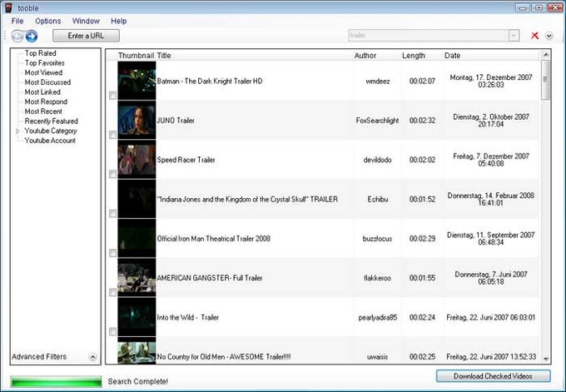The width and height of the screenshot is (566, 392).
Task: Click the Batman Dark Knight thumbnail
Action: [x=137, y=81]
